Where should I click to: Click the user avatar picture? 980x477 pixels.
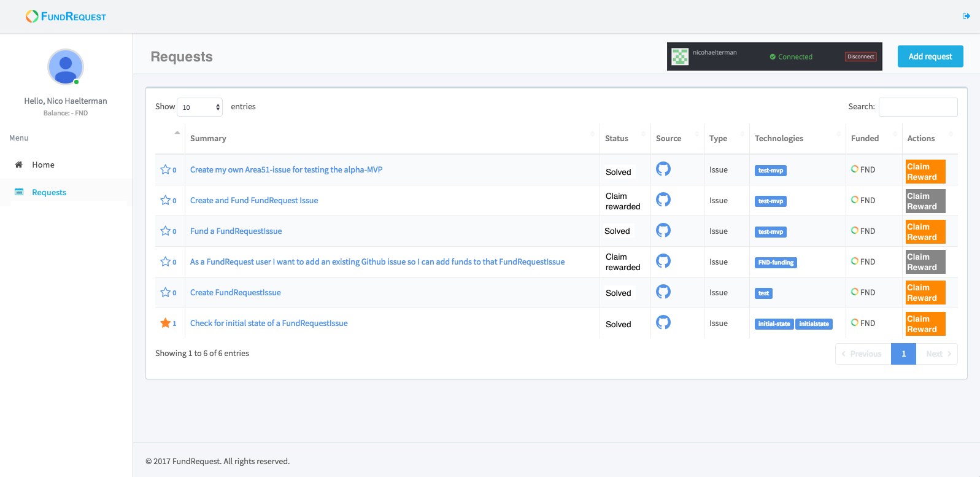(66, 67)
